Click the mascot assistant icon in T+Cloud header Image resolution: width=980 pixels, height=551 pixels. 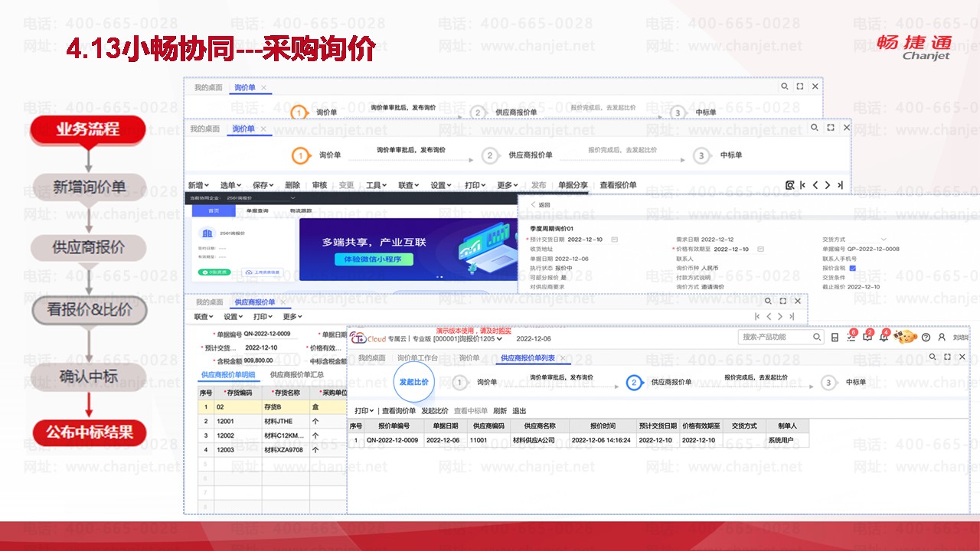[x=906, y=337]
